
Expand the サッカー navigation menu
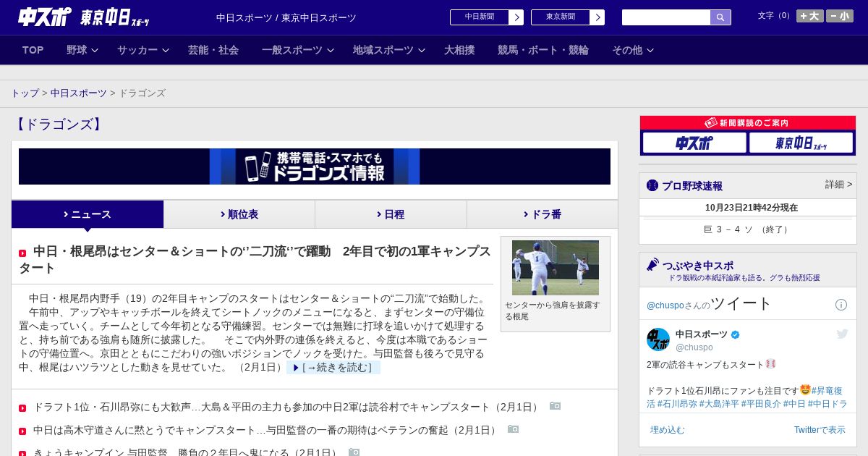tap(142, 50)
